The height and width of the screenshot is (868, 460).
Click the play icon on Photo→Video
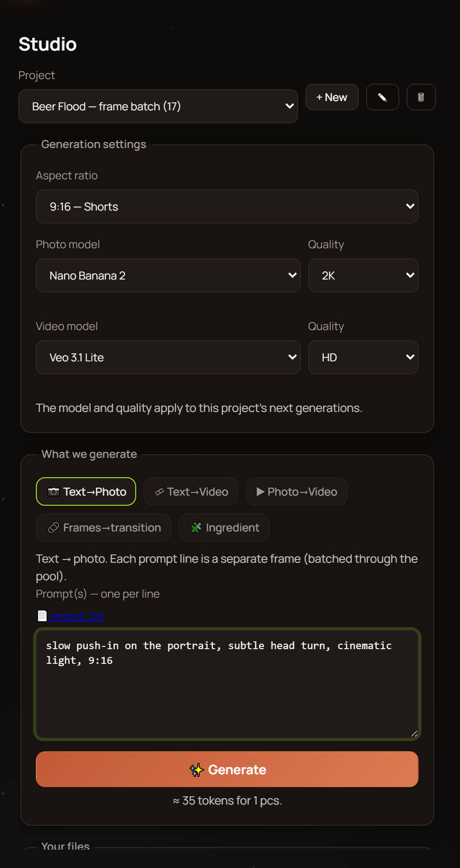tap(260, 492)
